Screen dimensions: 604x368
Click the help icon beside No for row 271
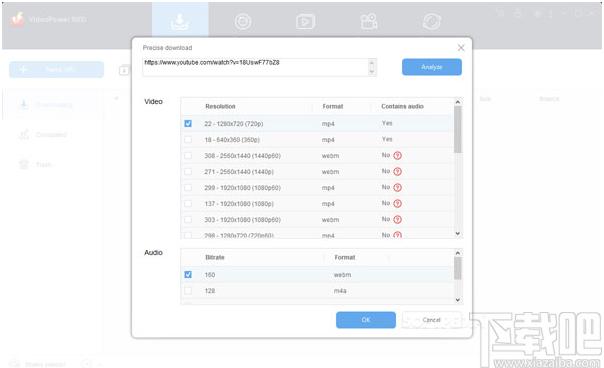point(398,171)
